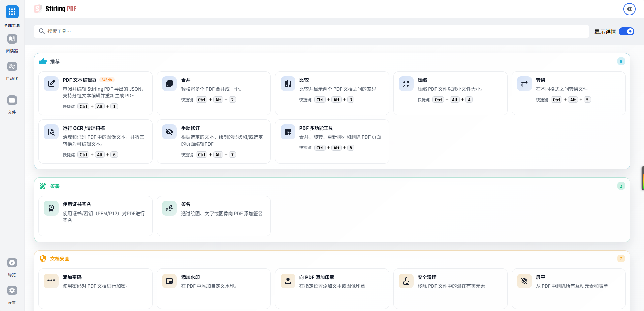Open the 阅读器 reader icon in sidebar
Screen dimensions: 644x311
pos(12,39)
